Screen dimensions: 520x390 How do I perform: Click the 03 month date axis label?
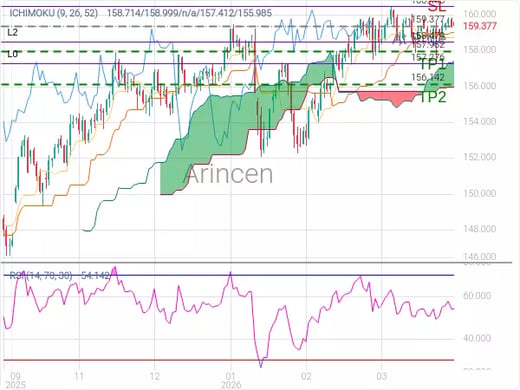pyautogui.click(x=382, y=376)
